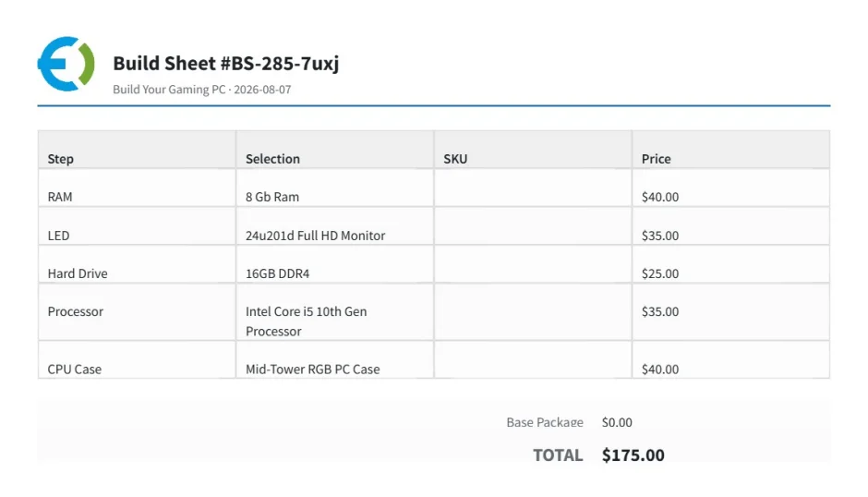868x497 pixels.
Task: Click the RAM step cell
Action: point(138,188)
